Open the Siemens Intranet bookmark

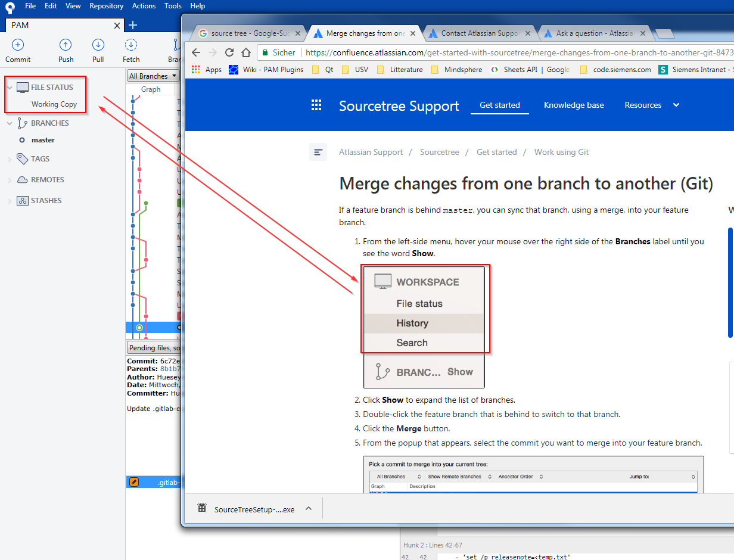696,70
